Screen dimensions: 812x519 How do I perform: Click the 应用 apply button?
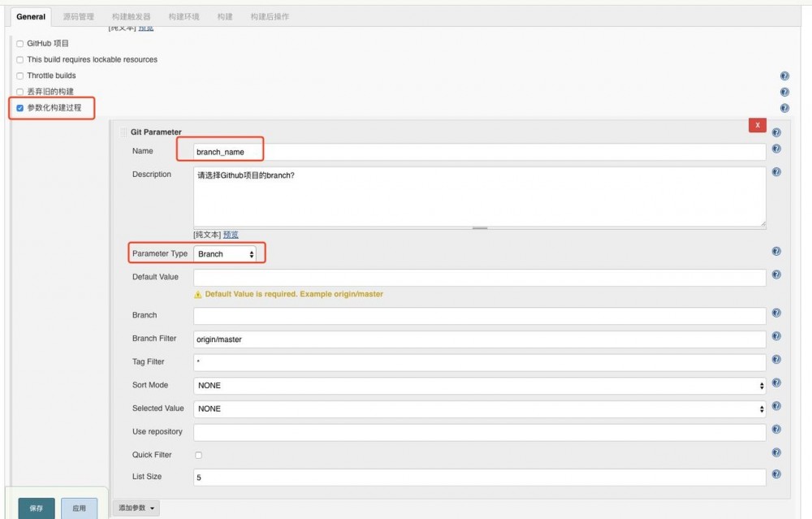click(x=80, y=508)
